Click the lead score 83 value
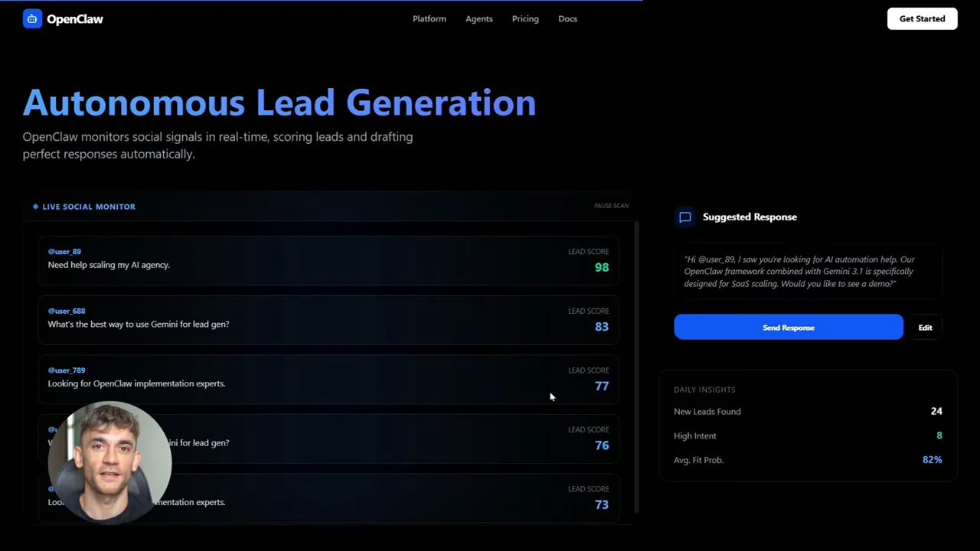980x551 pixels. point(602,327)
